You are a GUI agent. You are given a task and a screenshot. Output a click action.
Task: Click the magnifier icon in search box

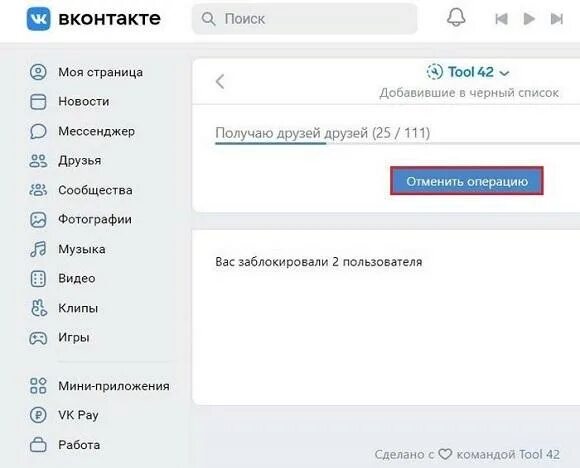click(x=209, y=18)
